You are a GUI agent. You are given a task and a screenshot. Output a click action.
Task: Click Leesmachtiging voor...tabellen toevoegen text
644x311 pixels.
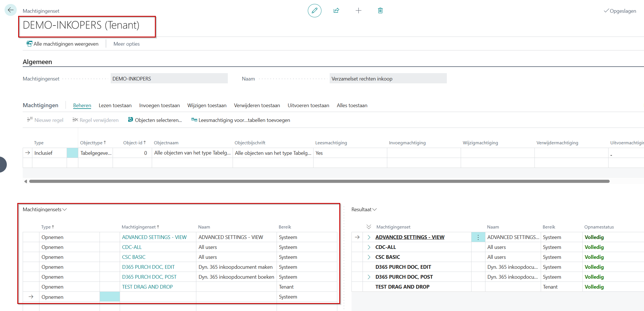coord(244,120)
